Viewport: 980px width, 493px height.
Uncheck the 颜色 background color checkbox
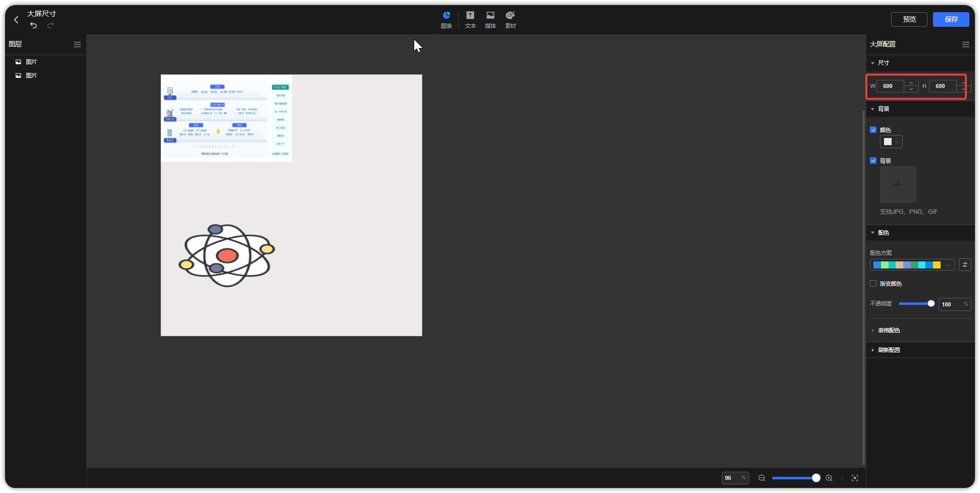[873, 129]
